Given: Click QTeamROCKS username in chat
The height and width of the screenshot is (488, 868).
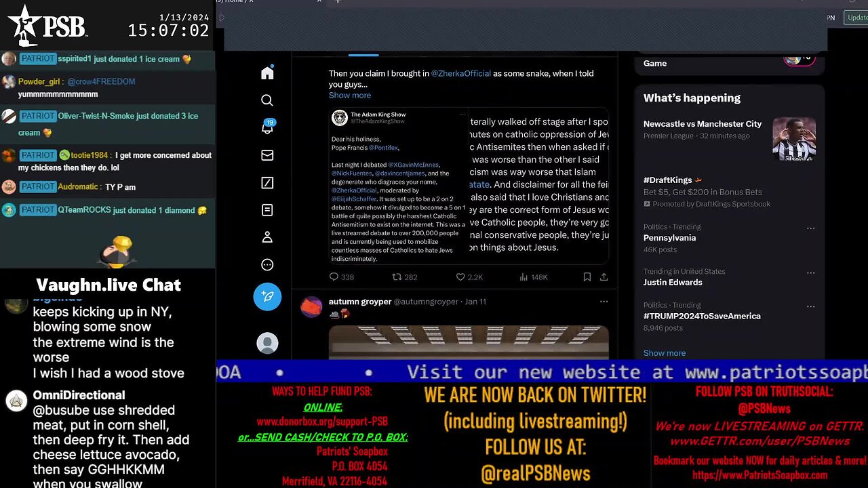Looking at the screenshot, I should click(x=84, y=210).
